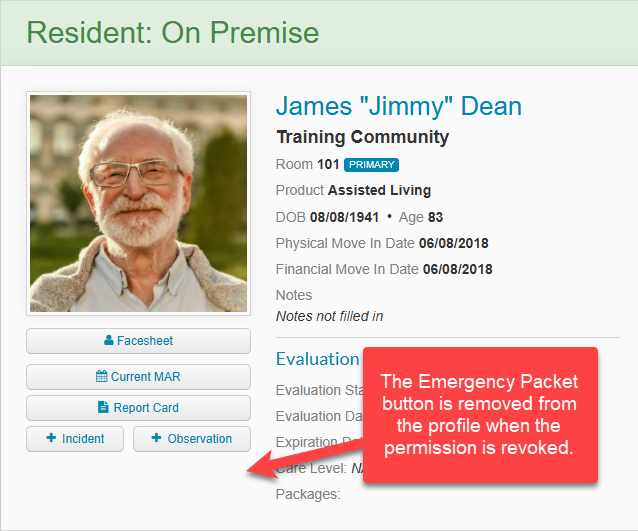The height and width of the screenshot is (531, 638).
Task: Add a new Observation
Action: [x=192, y=439]
